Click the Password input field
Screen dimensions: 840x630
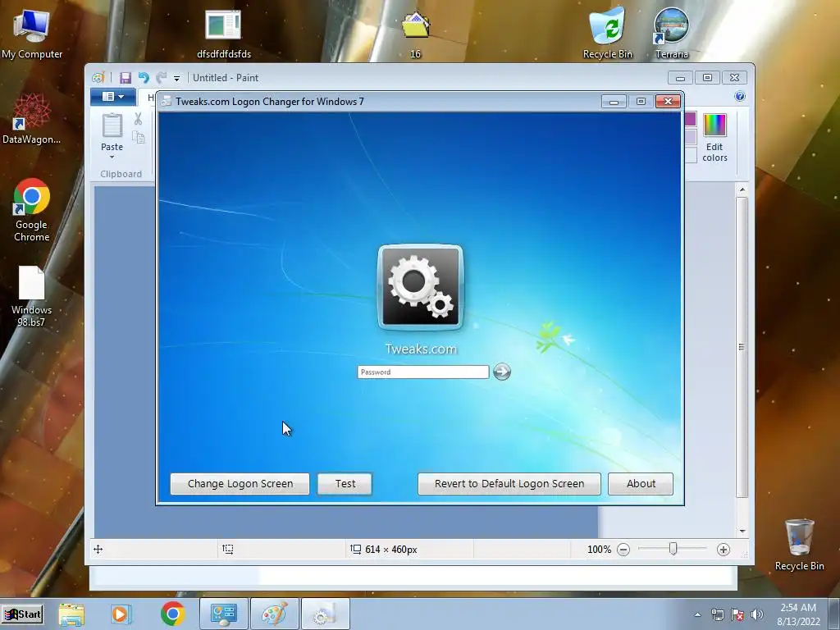tap(423, 372)
